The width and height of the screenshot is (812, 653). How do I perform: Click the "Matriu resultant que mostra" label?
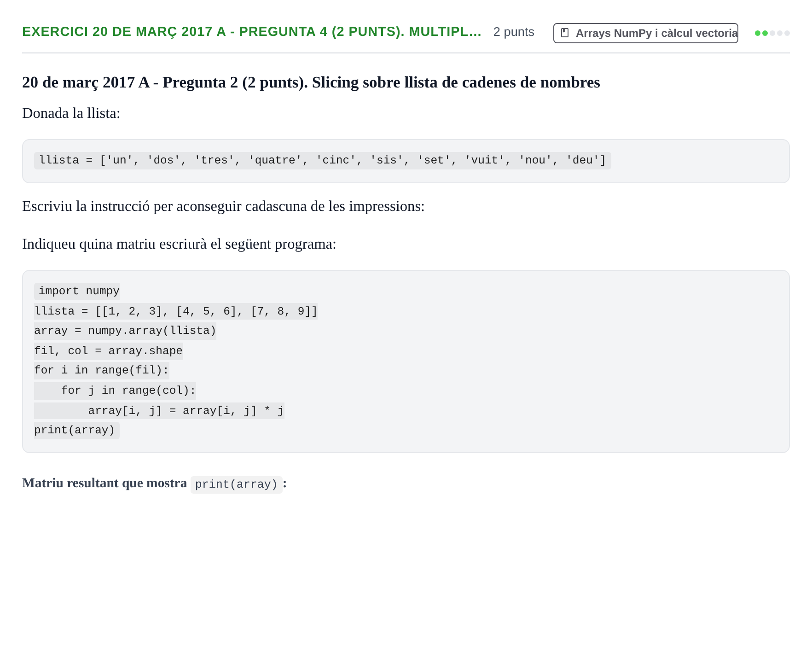coord(104,483)
